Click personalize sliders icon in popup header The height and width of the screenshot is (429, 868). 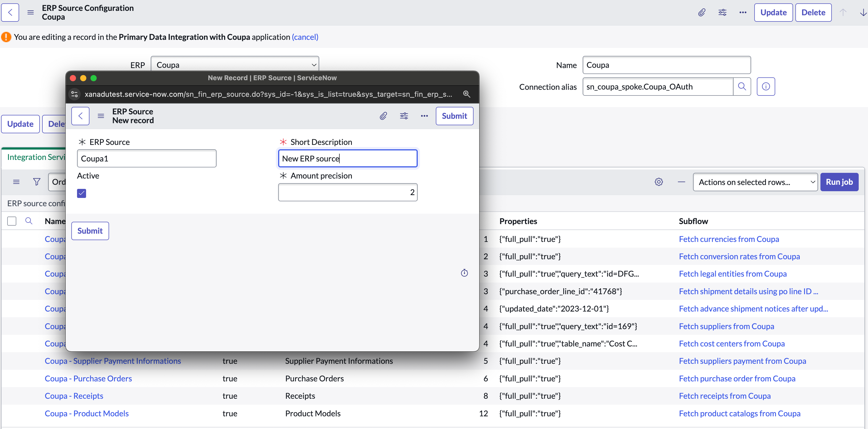(x=404, y=116)
